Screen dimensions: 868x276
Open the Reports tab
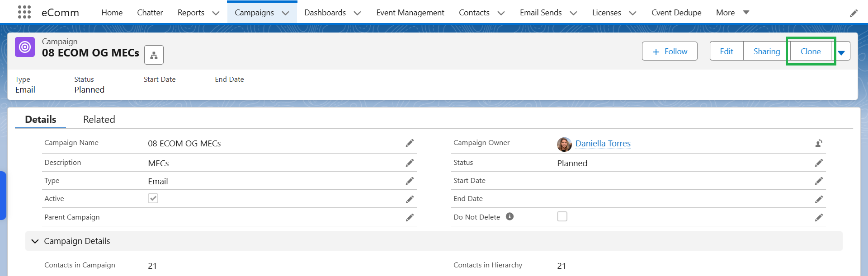pos(191,13)
